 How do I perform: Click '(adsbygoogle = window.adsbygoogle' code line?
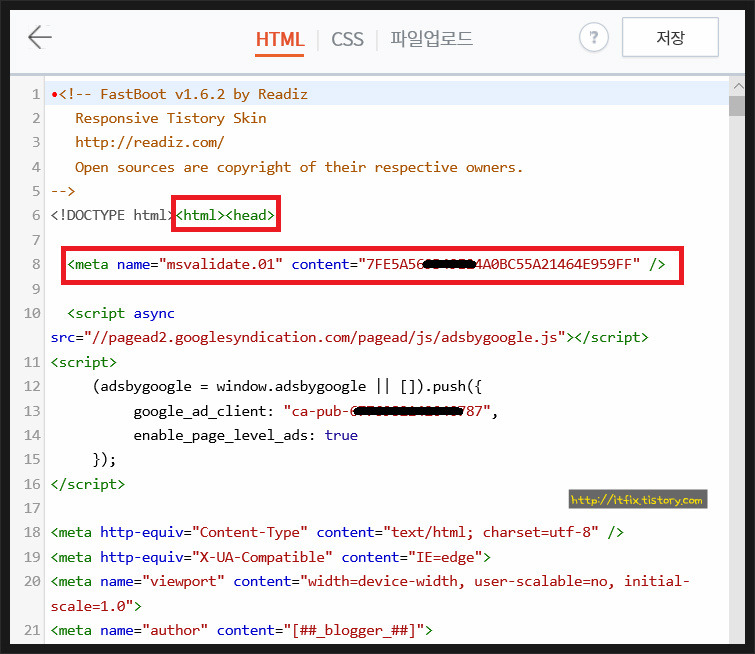click(229, 386)
